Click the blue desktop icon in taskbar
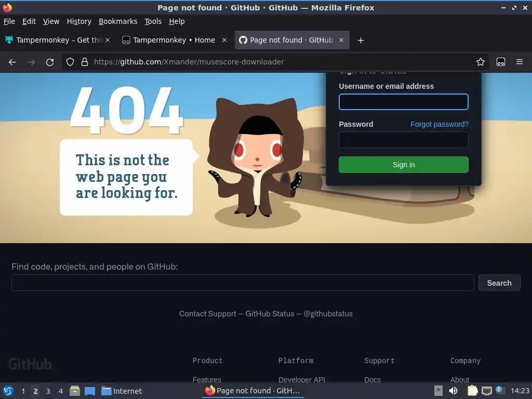Viewport: 532px width, 399px height. tap(89, 391)
